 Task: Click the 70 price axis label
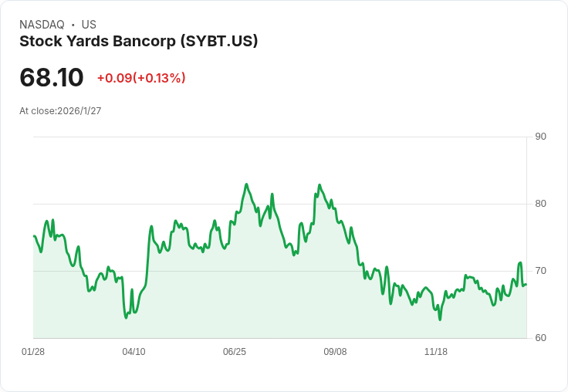(540, 271)
